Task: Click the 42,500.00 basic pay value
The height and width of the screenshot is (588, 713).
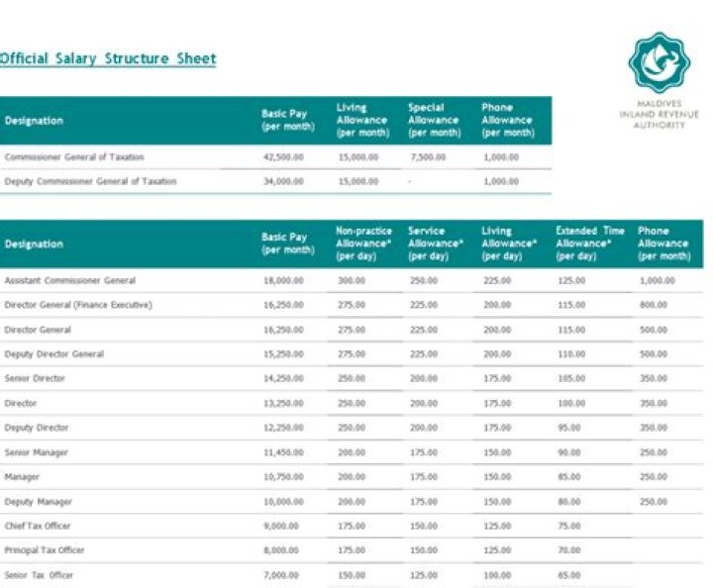Action: point(283,157)
